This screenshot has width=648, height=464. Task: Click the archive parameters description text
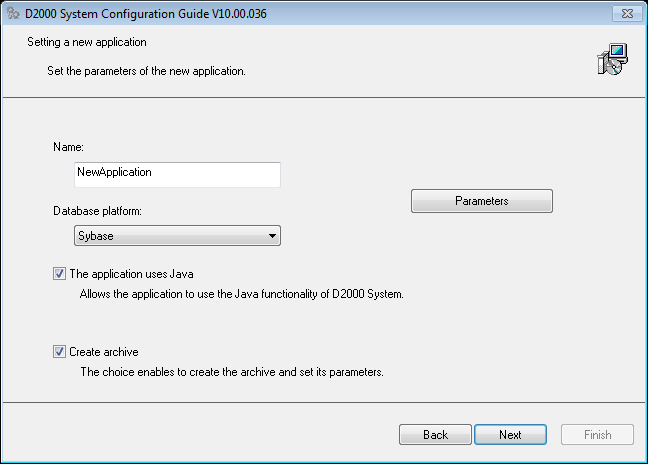[x=232, y=372]
